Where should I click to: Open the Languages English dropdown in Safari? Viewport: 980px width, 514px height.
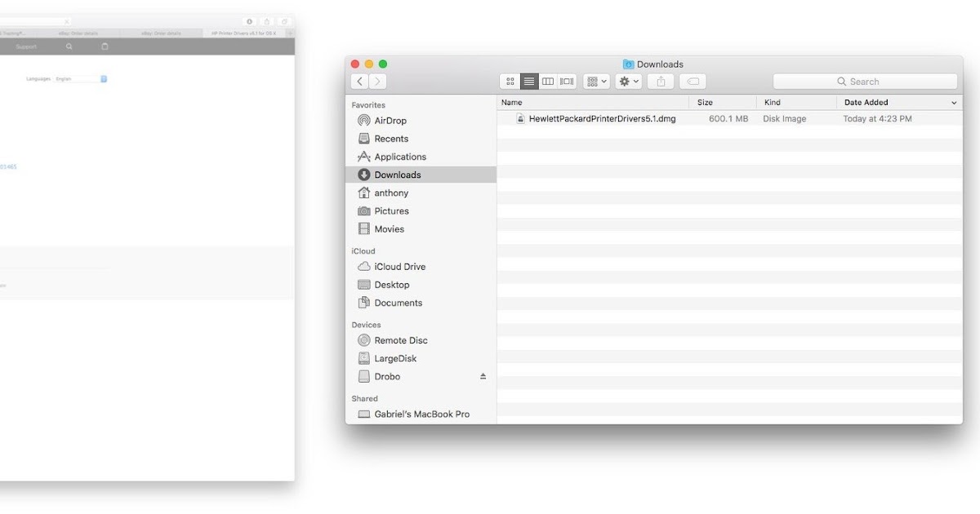click(81, 79)
